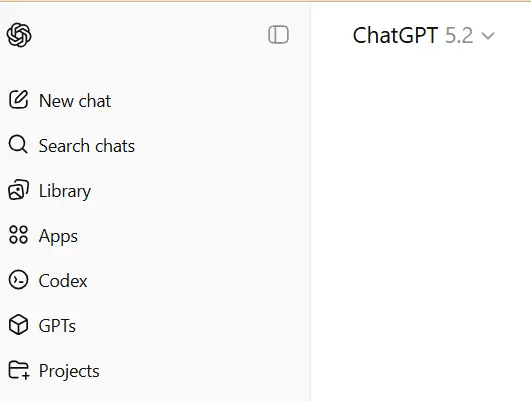Click the OpenAI logo icon
Viewport: 531px width, 401px height.
(x=19, y=35)
